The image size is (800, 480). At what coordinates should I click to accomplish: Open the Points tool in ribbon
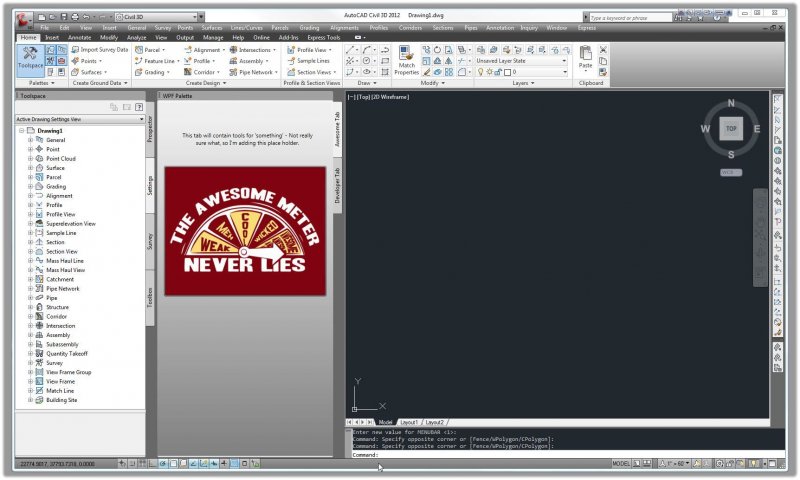86,61
